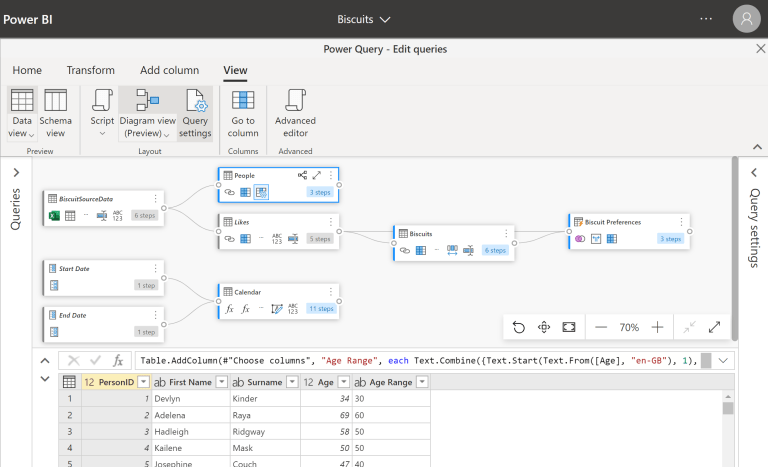Click the 3 steps badge on People
Viewport: 768px width, 467px height.
pos(320,192)
